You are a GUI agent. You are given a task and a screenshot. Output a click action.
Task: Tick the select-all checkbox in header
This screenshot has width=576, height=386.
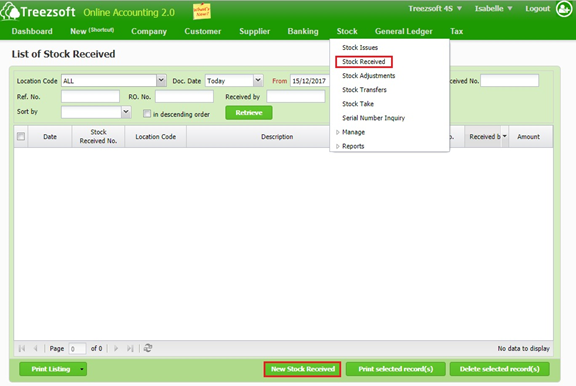pyautogui.click(x=21, y=137)
